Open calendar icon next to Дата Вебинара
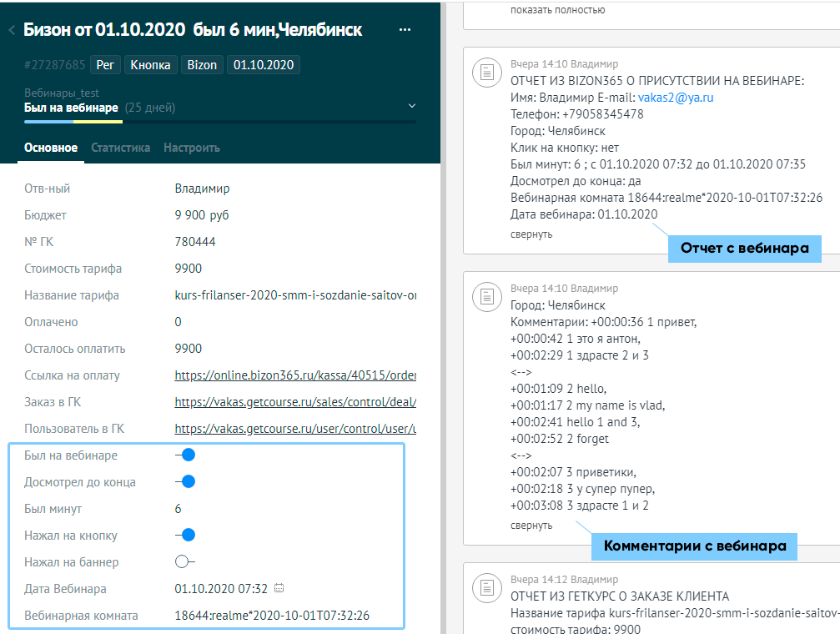This screenshot has height=634, width=840. click(x=279, y=589)
